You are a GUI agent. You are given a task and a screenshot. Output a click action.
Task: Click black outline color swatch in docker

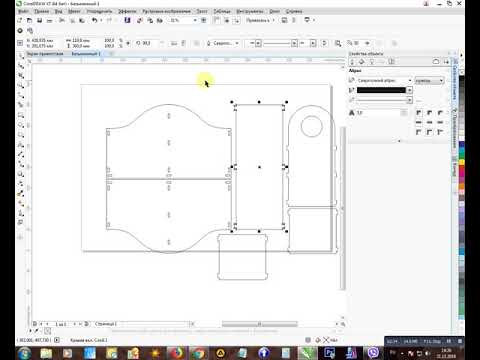[381, 90]
